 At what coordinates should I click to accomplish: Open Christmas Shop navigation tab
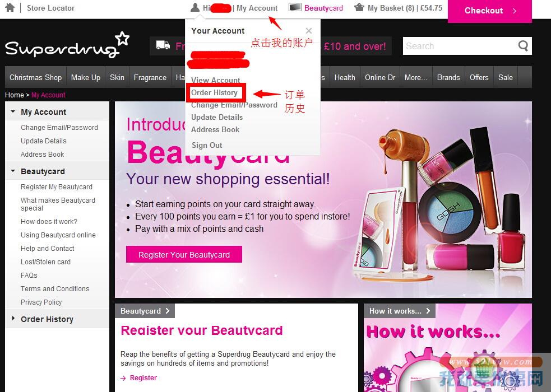(x=35, y=77)
